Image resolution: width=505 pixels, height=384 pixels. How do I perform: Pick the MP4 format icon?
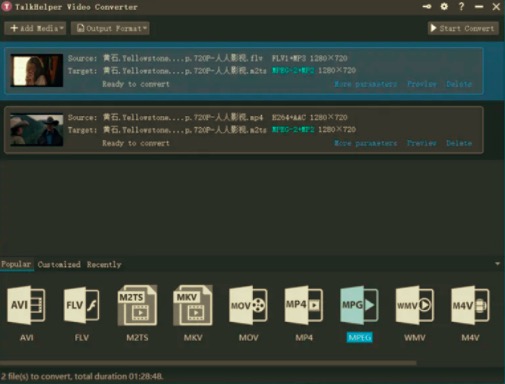point(304,305)
